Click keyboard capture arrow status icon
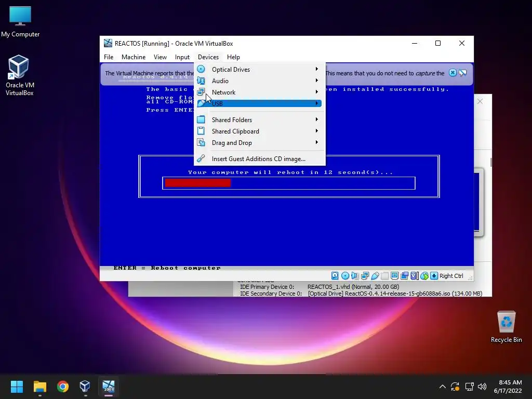This screenshot has height=399, width=532. [434, 276]
